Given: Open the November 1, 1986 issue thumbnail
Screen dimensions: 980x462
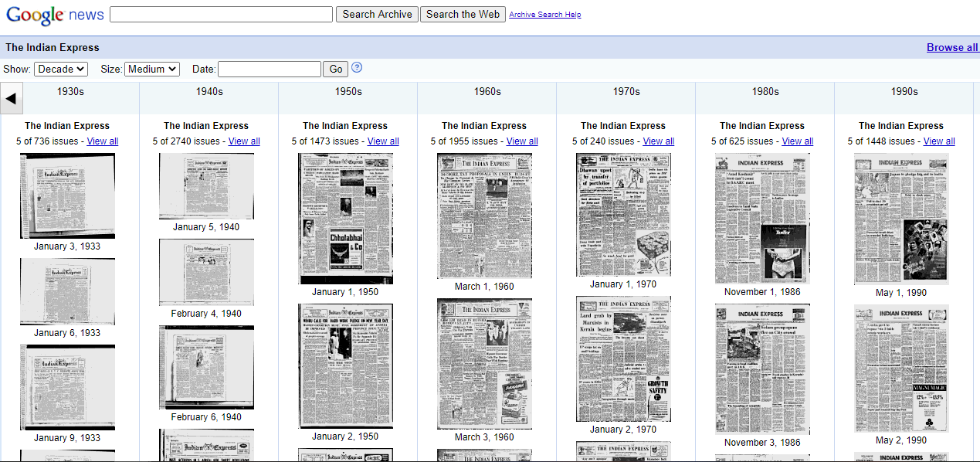Looking at the screenshot, I should 762,219.
